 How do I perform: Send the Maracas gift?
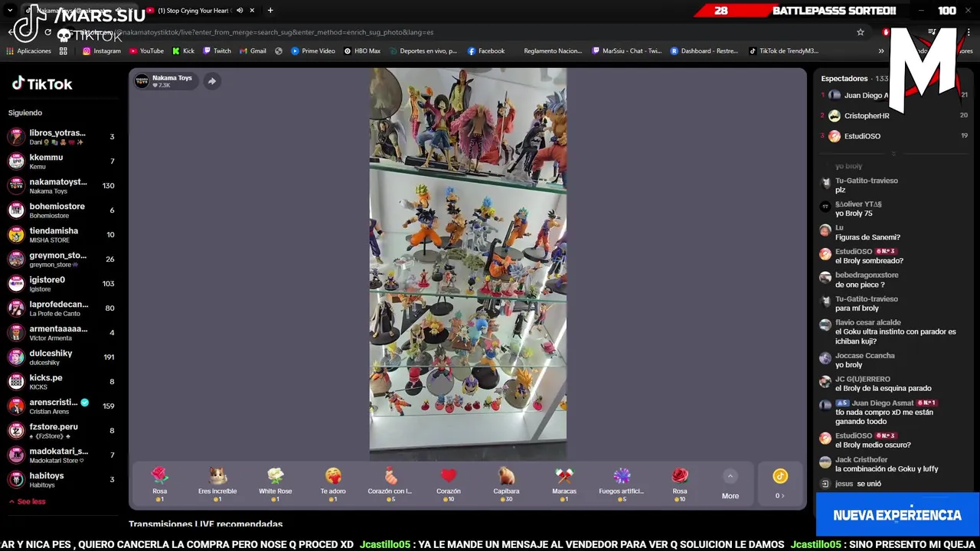(564, 484)
